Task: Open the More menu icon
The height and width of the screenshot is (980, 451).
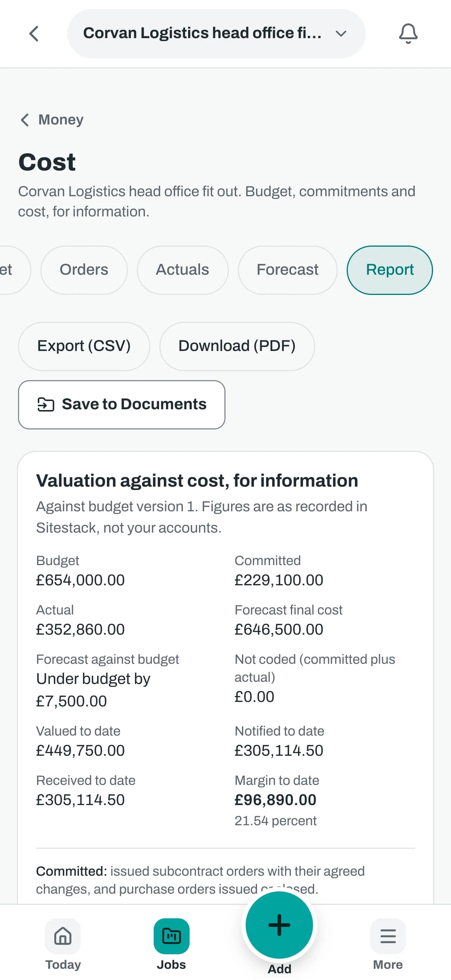Action: pos(388,936)
